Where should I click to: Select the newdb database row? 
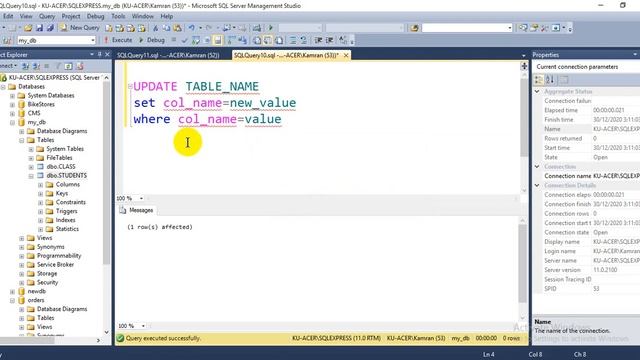(x=37, y=291)
